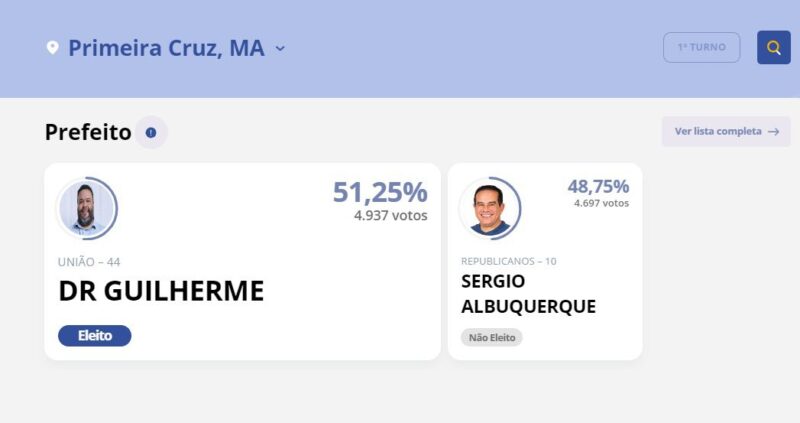Click the Eleito badge
The height and width of the screenshot is (423, 800).
click(x=94, y=336)
